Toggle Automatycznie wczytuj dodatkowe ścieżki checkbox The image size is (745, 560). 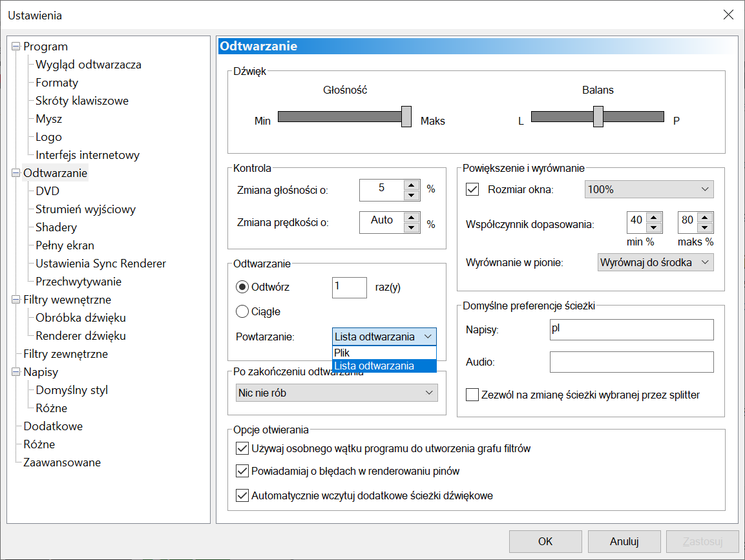(x=242, y=495)
